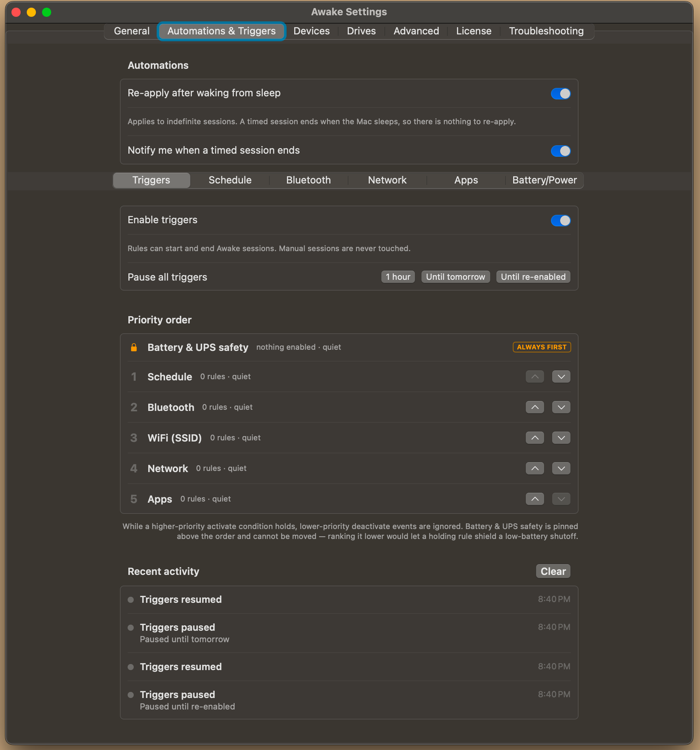The height and width of the screenshot is (750, 700).
Task: Open the License tab
Action: [474, 31]
